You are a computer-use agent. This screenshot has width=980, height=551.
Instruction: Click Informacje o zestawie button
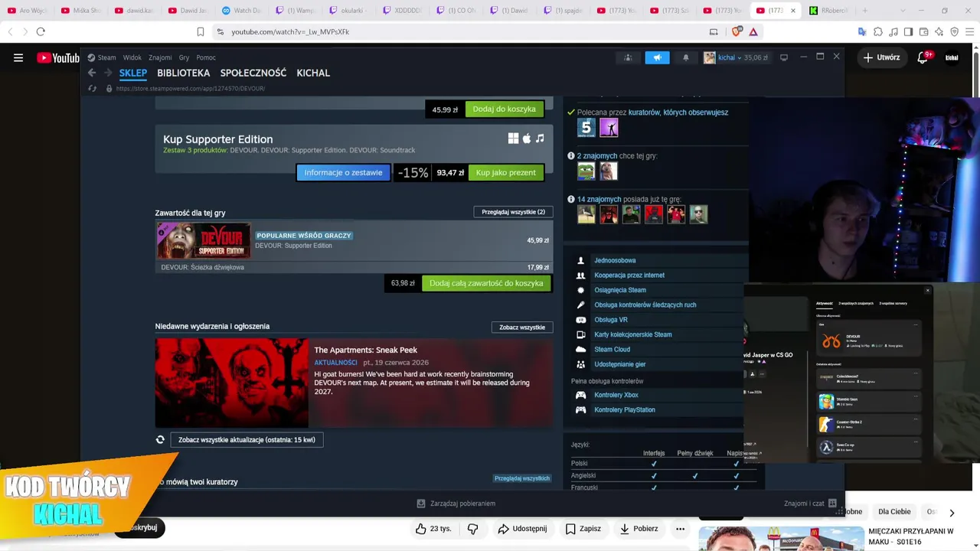(343, 173)
